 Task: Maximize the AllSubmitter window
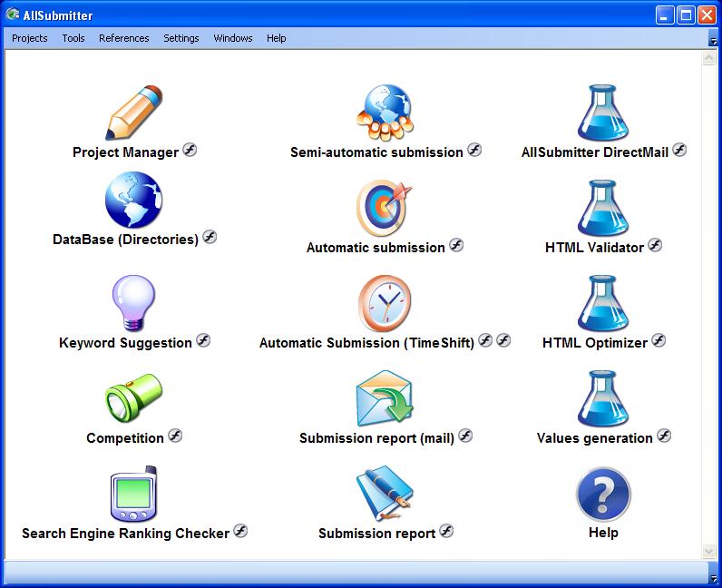(x=686, y=15)
